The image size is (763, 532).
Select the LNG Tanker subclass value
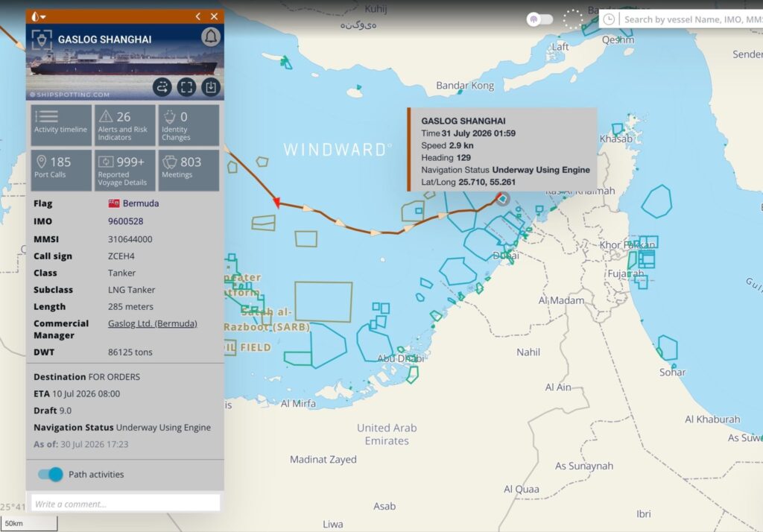131,290
